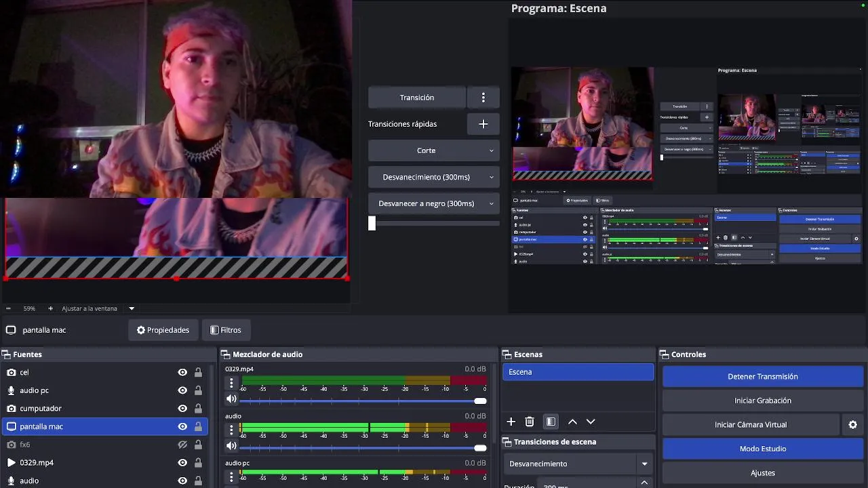The width and height of the screenshot is (868, 488).
Task: Lock the audio pc source
Action: coord(198,390)
